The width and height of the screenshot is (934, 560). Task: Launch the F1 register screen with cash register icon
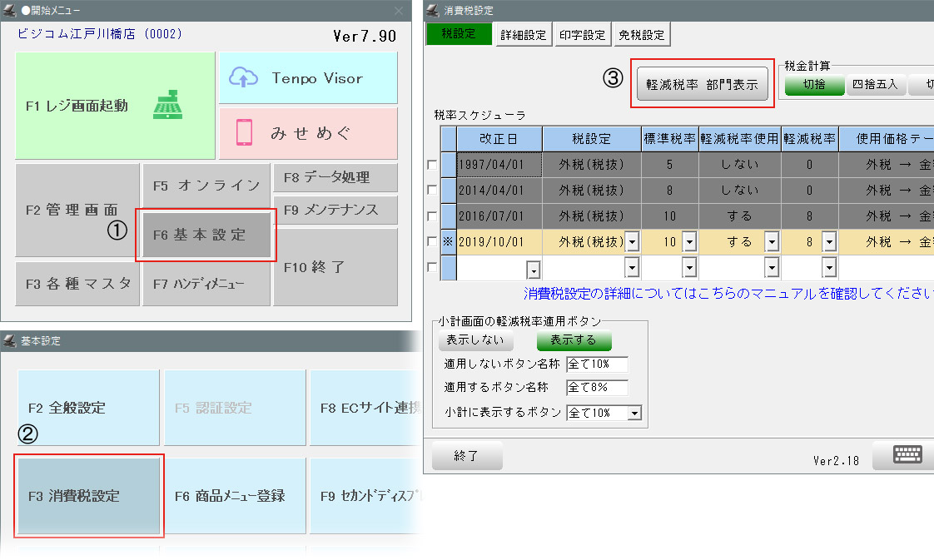pos(116,106)
